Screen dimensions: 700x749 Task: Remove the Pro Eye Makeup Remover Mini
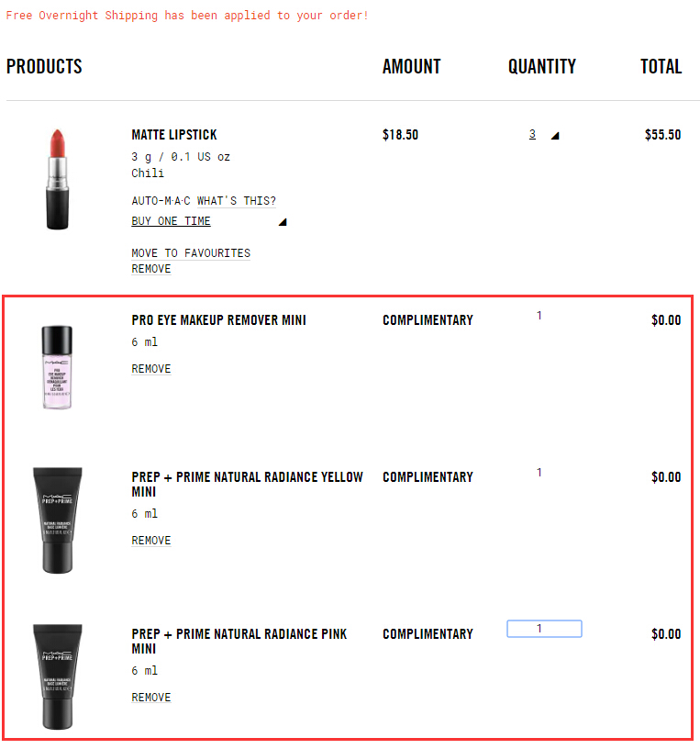[151, 369]
